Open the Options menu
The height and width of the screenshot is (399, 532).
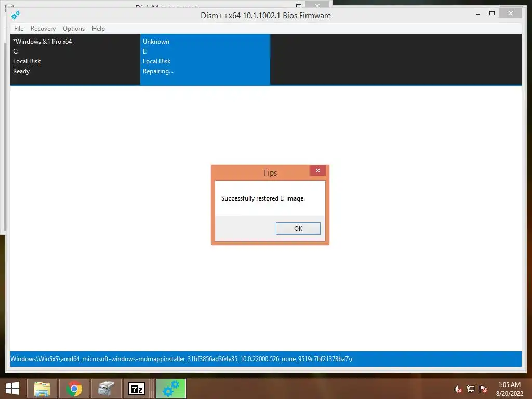point(74,29)
